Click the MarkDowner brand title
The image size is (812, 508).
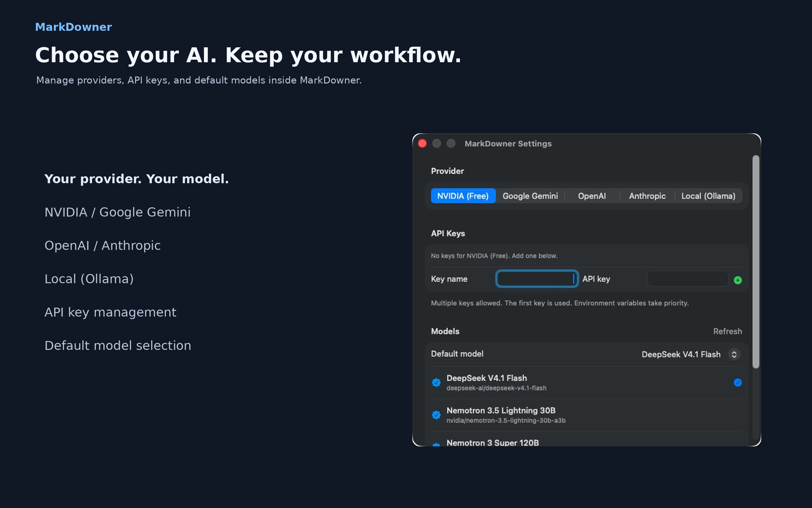[x=74, y=27]
